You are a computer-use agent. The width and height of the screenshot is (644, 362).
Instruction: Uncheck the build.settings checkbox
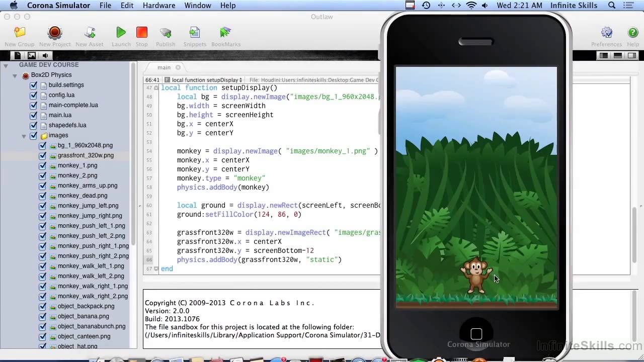[34, 85]
